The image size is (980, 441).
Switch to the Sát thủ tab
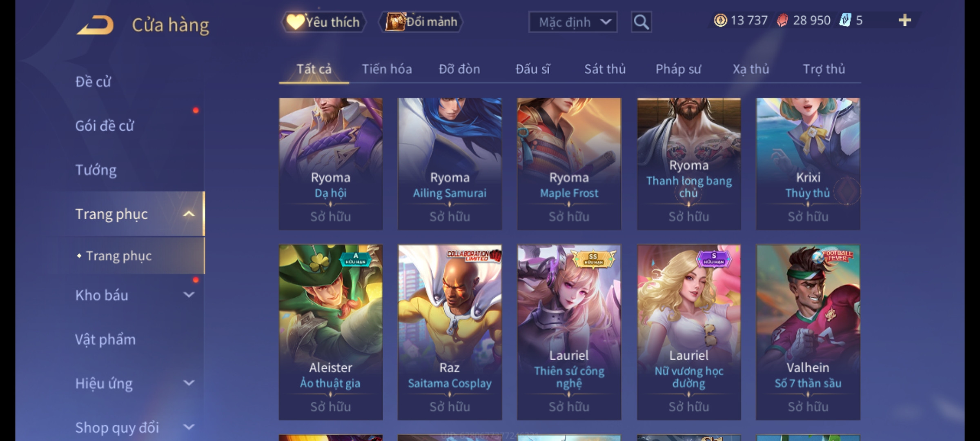coord(605,69)
